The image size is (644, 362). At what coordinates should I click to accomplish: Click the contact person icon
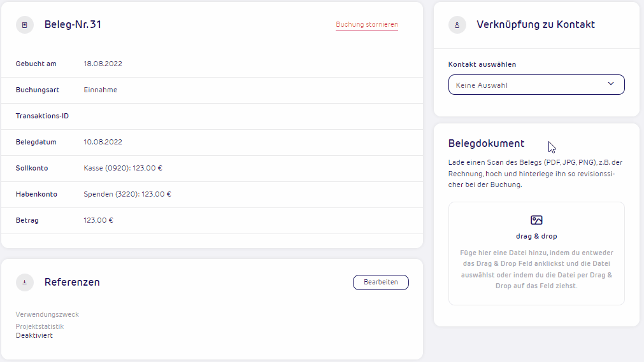point(457,25)
